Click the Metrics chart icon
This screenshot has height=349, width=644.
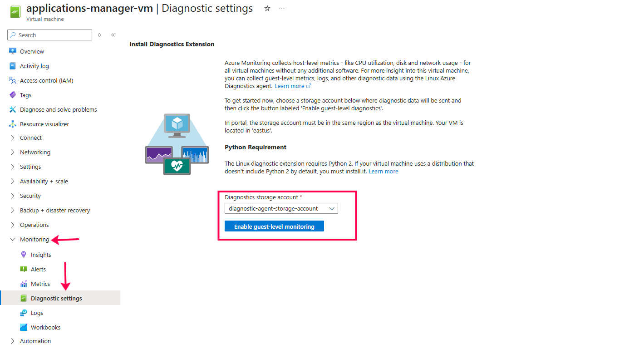[24, 284]
